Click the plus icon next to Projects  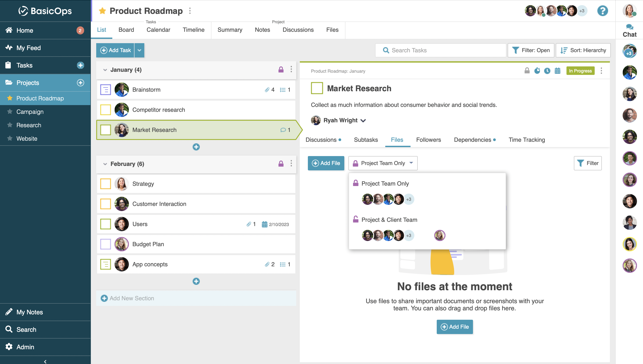pyautogui.click(x=80, y=83)
